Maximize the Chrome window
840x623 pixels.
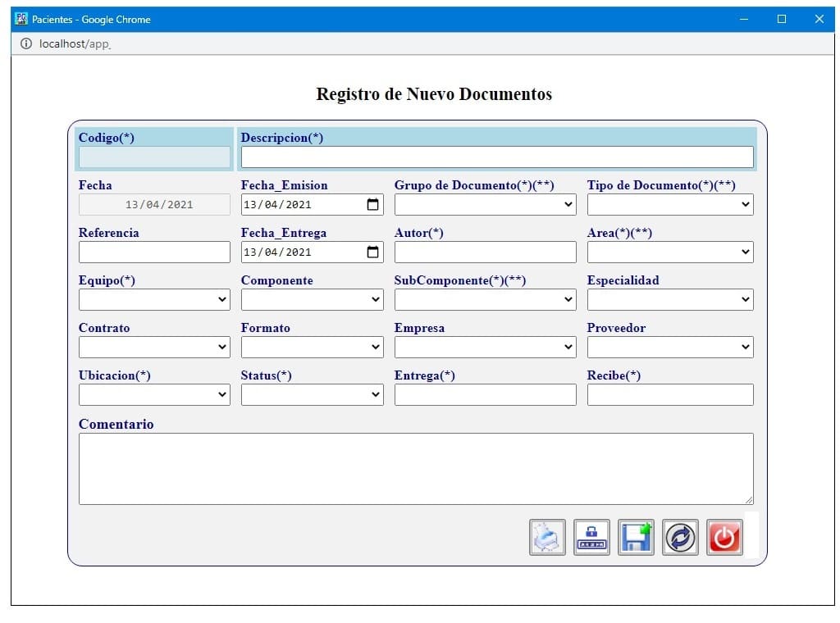(782, 19)
